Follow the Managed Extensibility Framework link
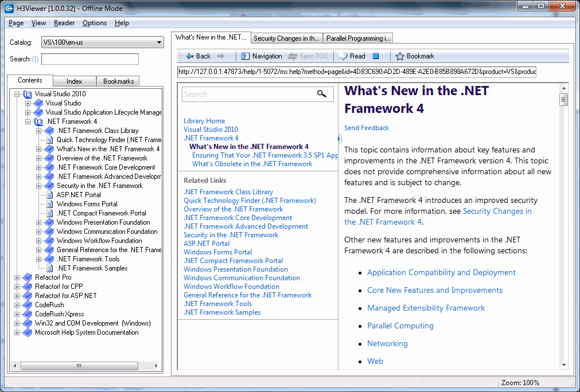Screen dimensions: 580x392 426,308
